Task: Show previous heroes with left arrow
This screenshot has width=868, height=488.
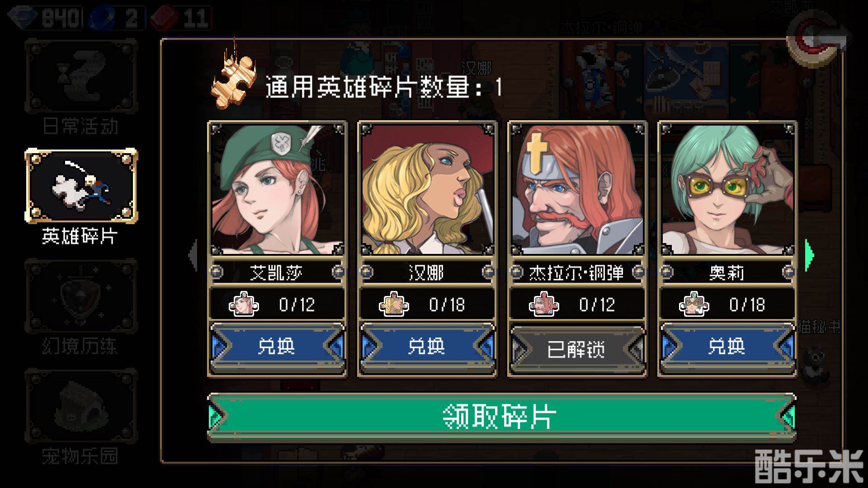Action: click(193, 255)
